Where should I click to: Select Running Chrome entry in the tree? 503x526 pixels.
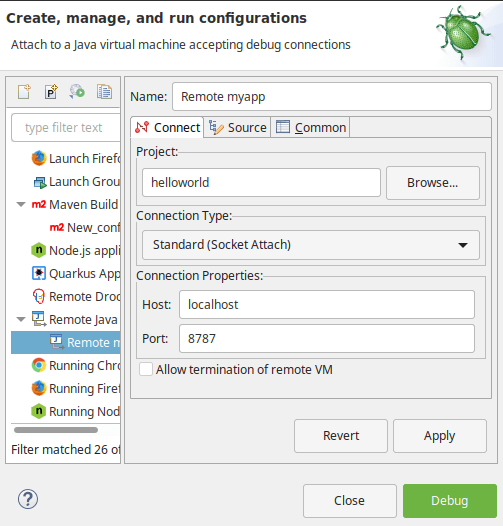point(76,365)
